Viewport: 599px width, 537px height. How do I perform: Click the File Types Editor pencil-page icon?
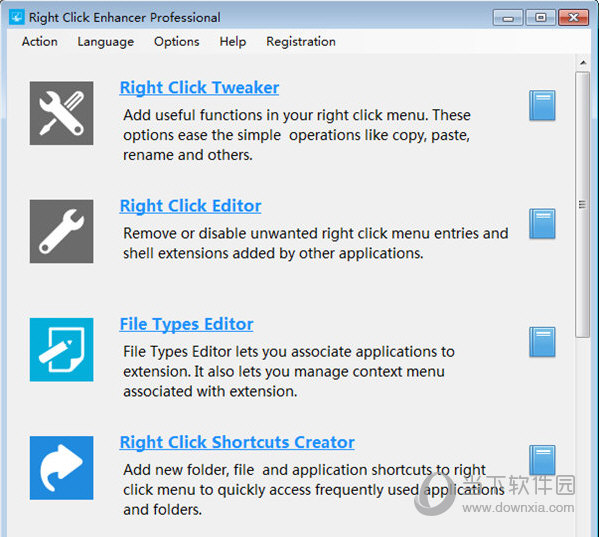[62, 349]
